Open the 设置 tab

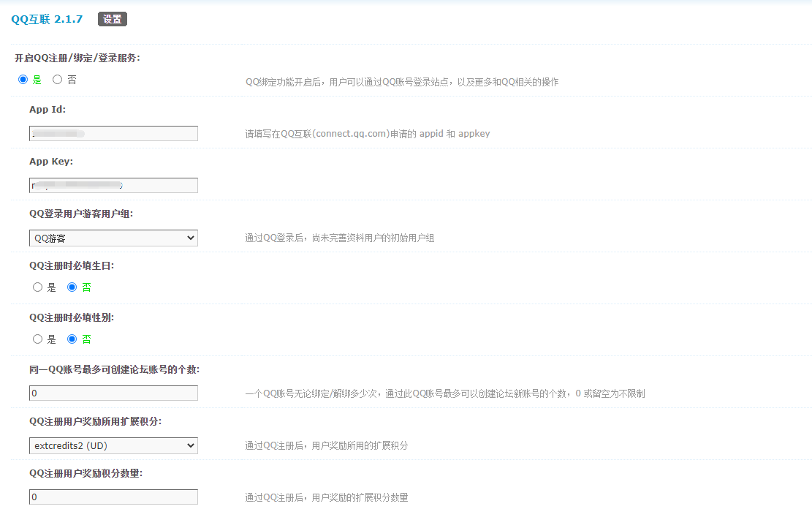click(113, 19)
